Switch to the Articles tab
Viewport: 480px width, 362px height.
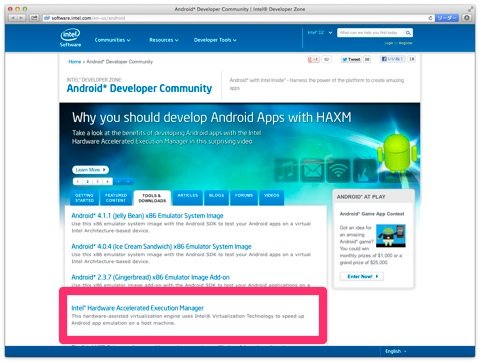pyautogui.click(x=188, y=198)
